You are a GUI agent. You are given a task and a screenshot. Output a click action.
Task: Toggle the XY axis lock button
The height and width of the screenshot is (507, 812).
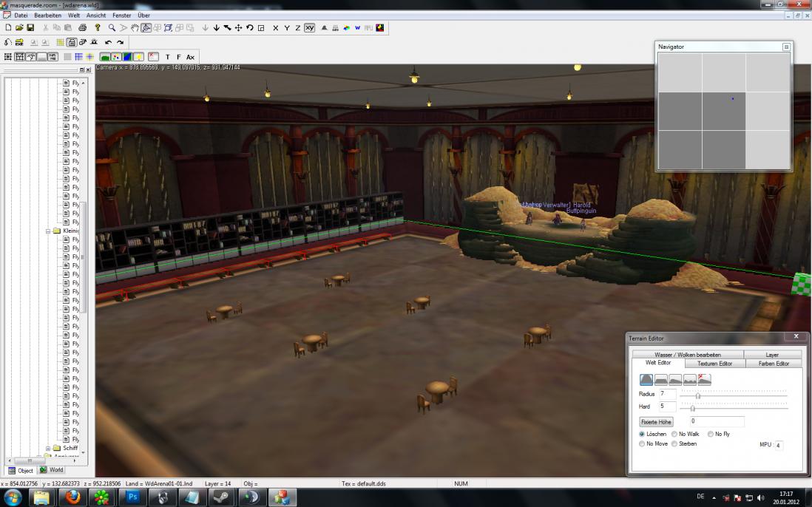click(309, 28)
